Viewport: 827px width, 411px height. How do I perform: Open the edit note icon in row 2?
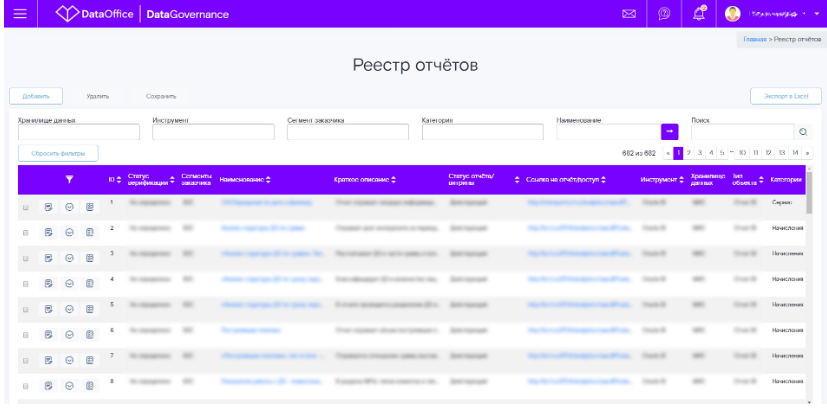[49, 232]
